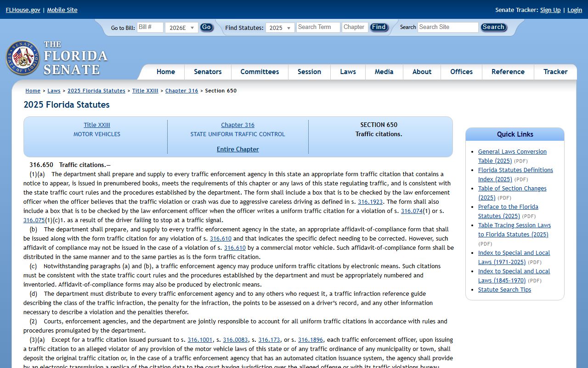The height and width of the screenshot is (368, 588).
Task: Open the Committees navigation tab
Action: (260, 72)
